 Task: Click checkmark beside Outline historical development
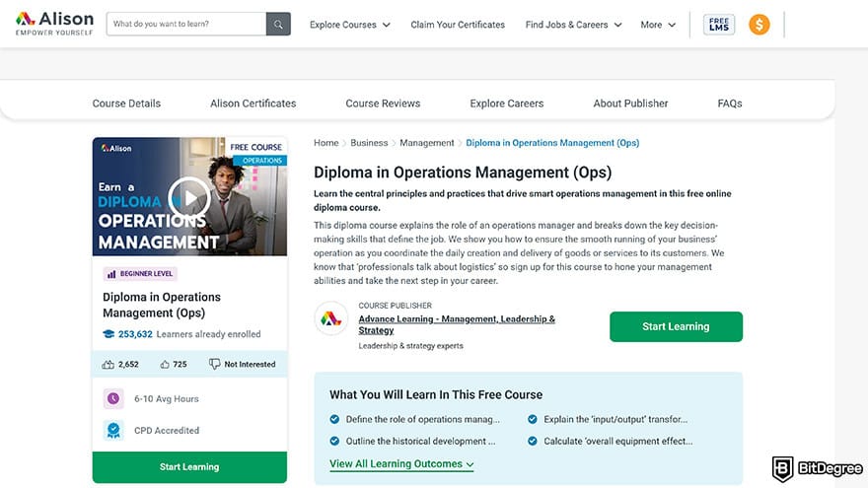[334, 441]
